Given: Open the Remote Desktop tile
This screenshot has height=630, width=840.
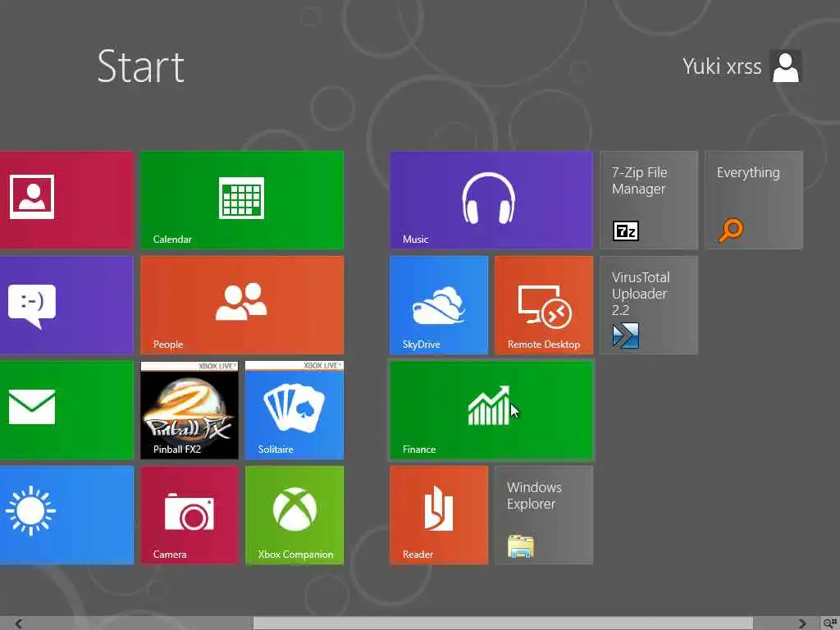Looking at the screenshot, I should point(544,305).
